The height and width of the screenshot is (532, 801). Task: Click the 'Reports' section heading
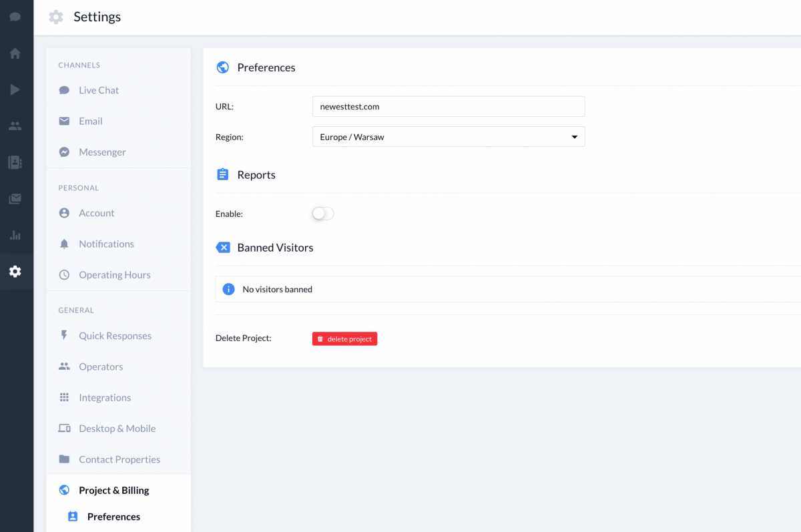(x=256, y=175)
